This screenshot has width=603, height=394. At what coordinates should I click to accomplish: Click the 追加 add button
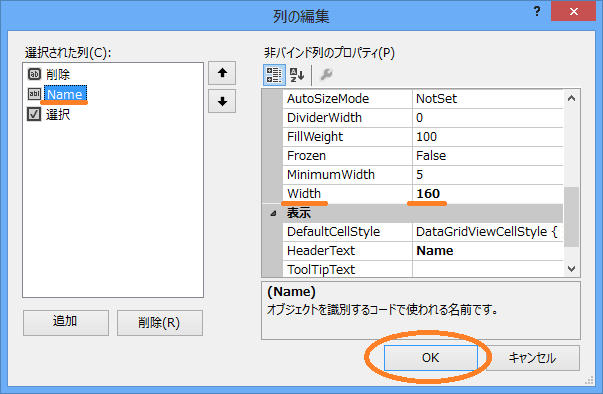[x=65, y=323]
